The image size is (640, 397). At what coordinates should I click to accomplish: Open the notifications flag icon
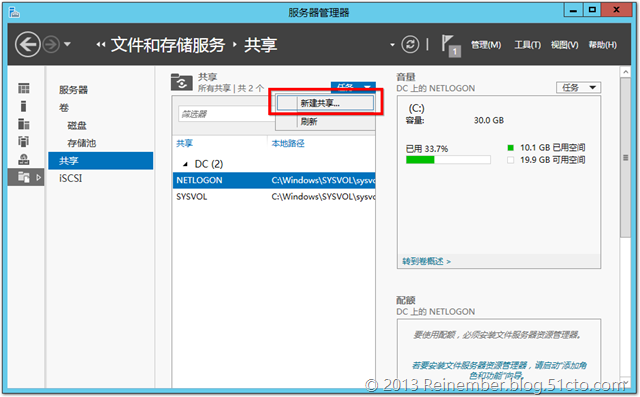[x=451, y=45]
